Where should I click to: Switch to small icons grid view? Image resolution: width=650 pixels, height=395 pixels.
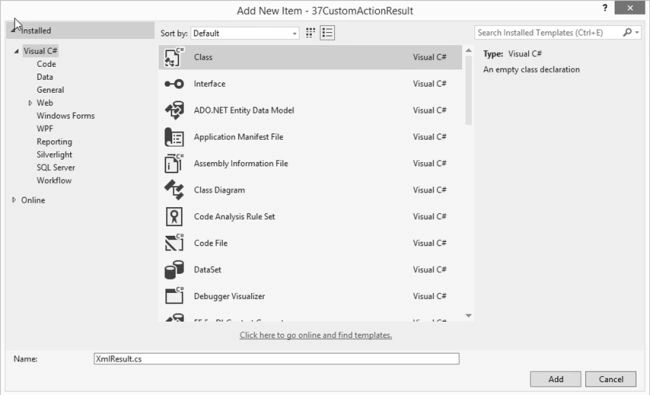pyautogui.click(x=310, y=33)
